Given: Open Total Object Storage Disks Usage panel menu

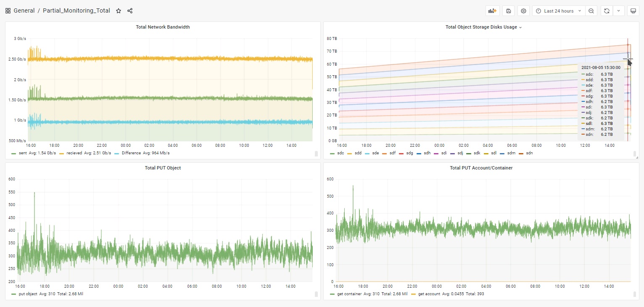Looking at the screenshot, I should 483,27.
